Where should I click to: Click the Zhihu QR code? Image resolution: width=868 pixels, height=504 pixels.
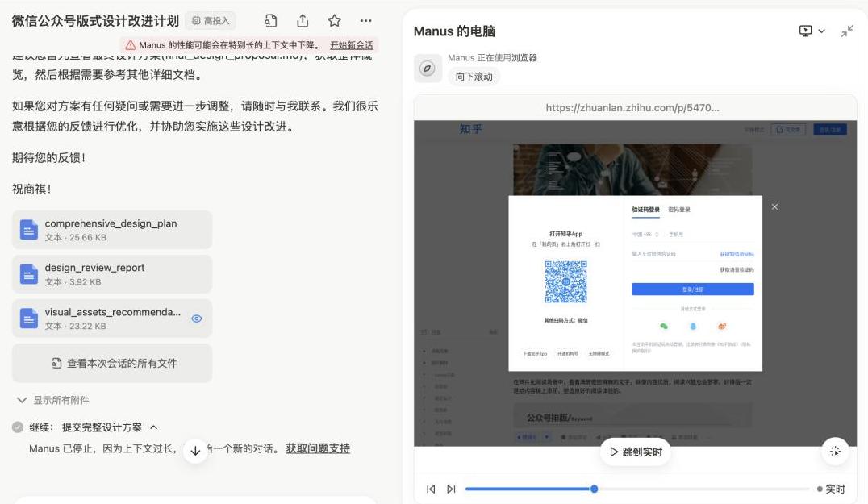(x=565, y=282)
